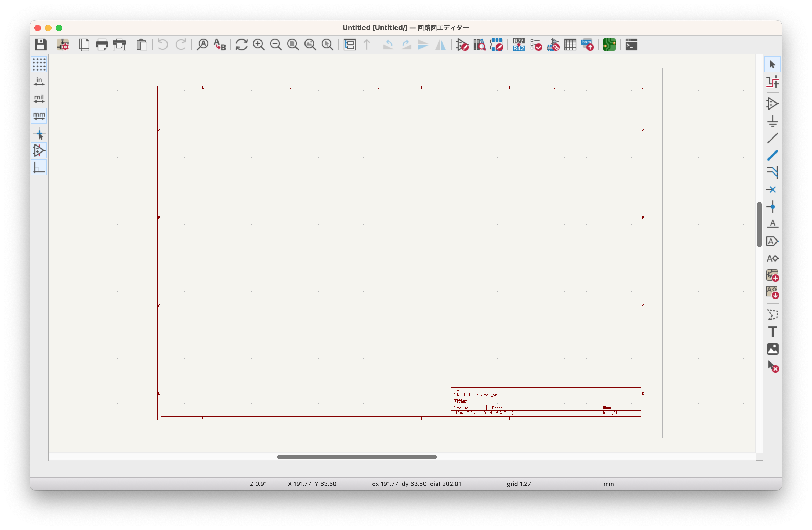Image resolution: width=812 pixels, height=530 pixels.
Task: Mirror selection vertically
Action: coord(423,45)
